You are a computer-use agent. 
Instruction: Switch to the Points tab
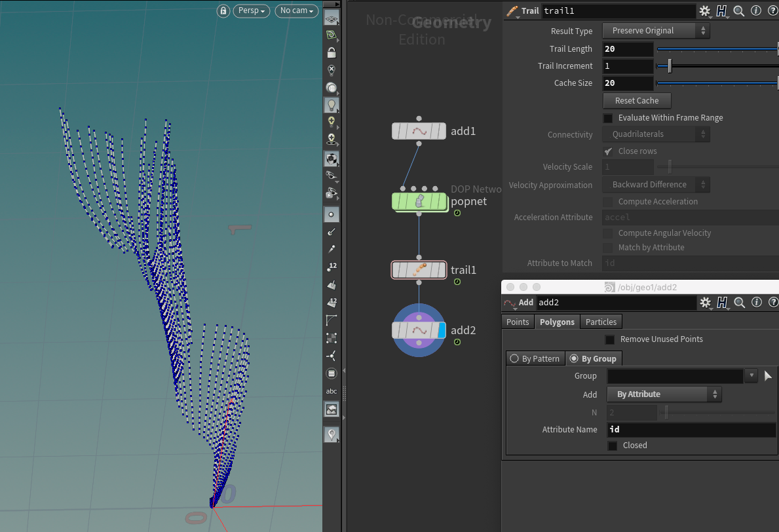tap(518, 322)
